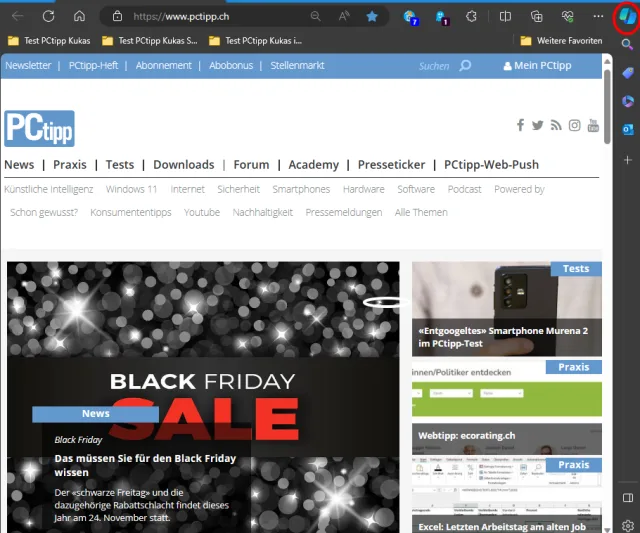
Task: Click the zoom magnifier in address bar
Action: point(316,16)
